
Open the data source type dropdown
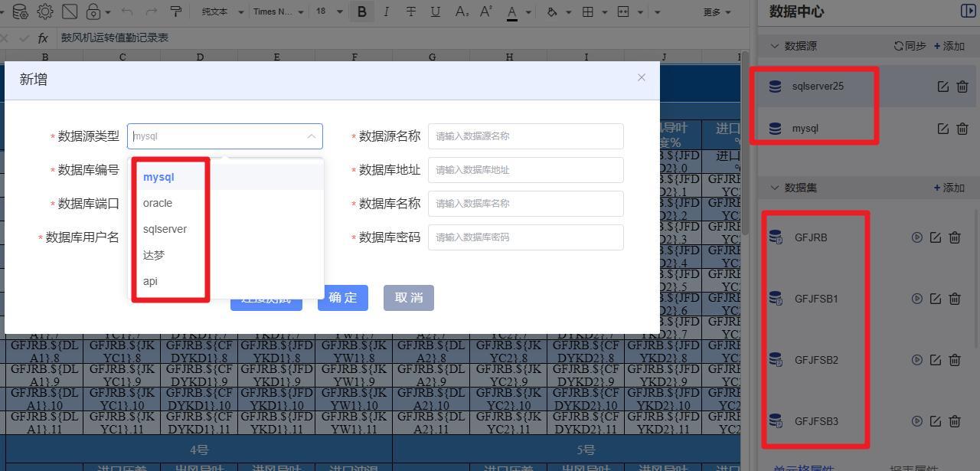pyautogui.click(x=225, y=136)
